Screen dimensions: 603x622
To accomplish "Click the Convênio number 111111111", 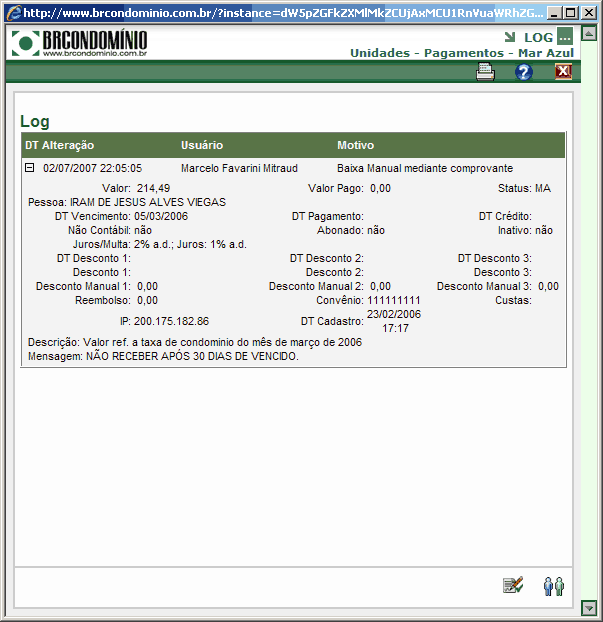I will coord(394,300).
